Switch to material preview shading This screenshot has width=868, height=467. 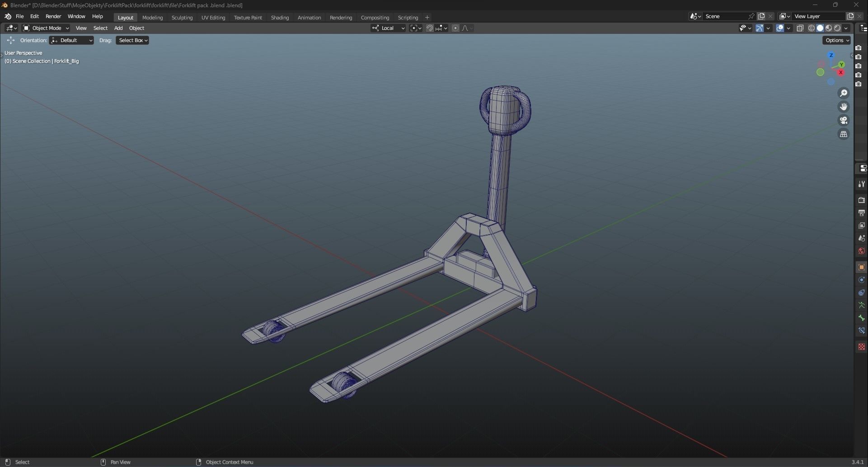(x=829, y=28)
